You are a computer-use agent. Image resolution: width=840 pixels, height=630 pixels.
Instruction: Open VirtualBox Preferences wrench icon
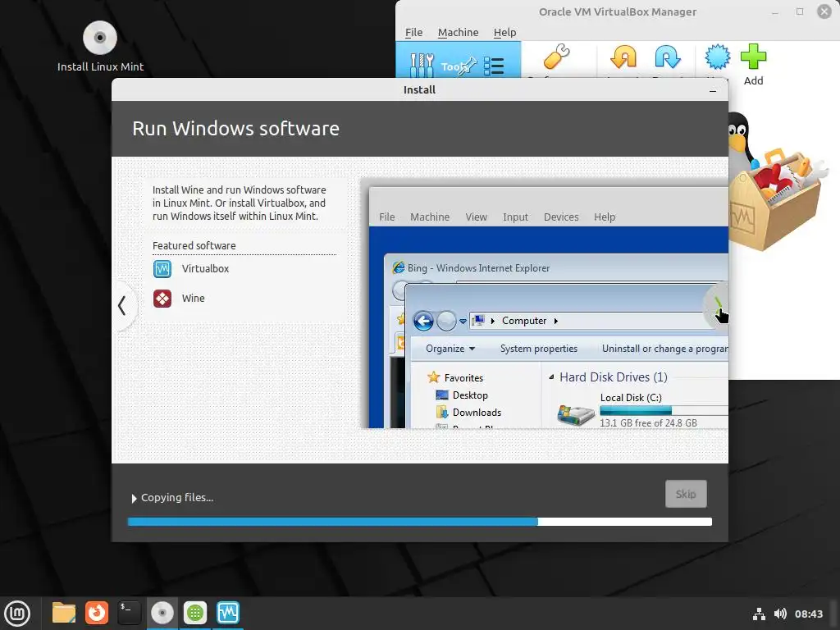coord(557,57)
